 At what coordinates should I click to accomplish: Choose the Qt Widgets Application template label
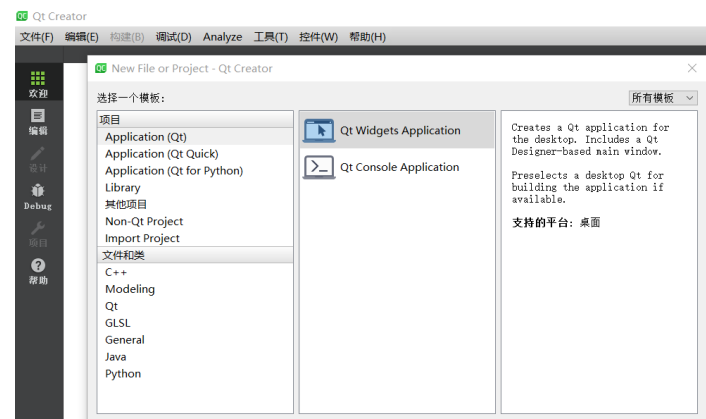[400, 131]
